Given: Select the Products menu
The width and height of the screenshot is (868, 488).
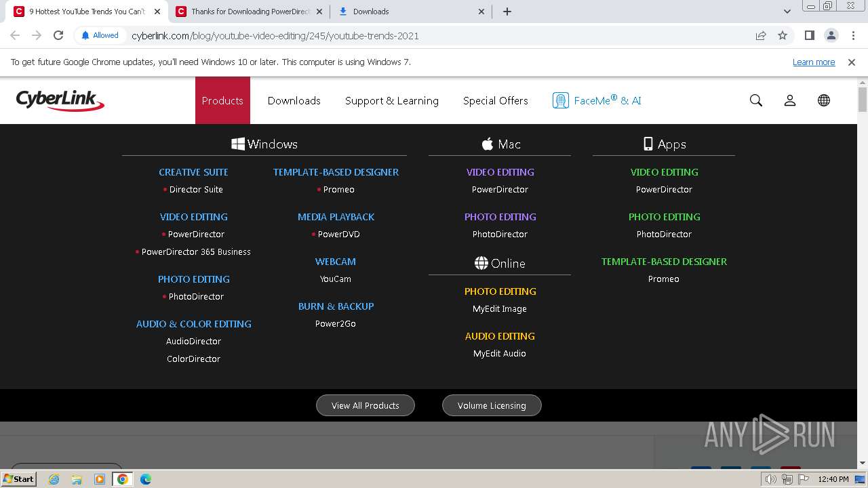Looking at the screenshot, I should click(x=222, y=100).
